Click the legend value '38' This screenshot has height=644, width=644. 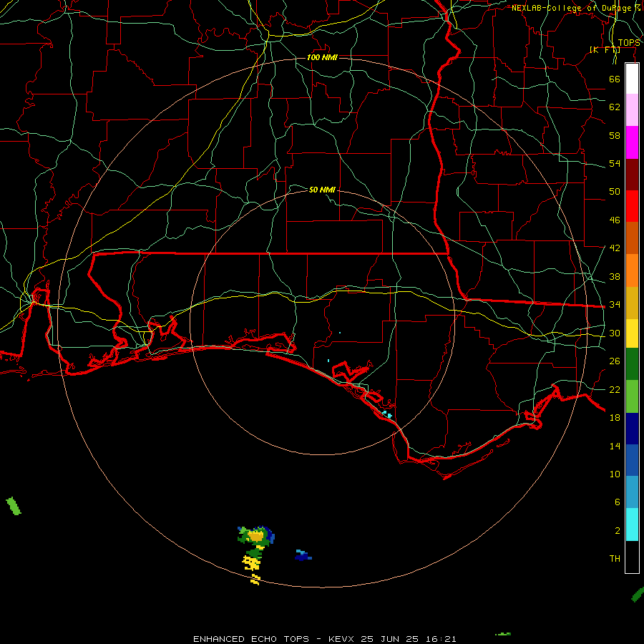point(615,276)
